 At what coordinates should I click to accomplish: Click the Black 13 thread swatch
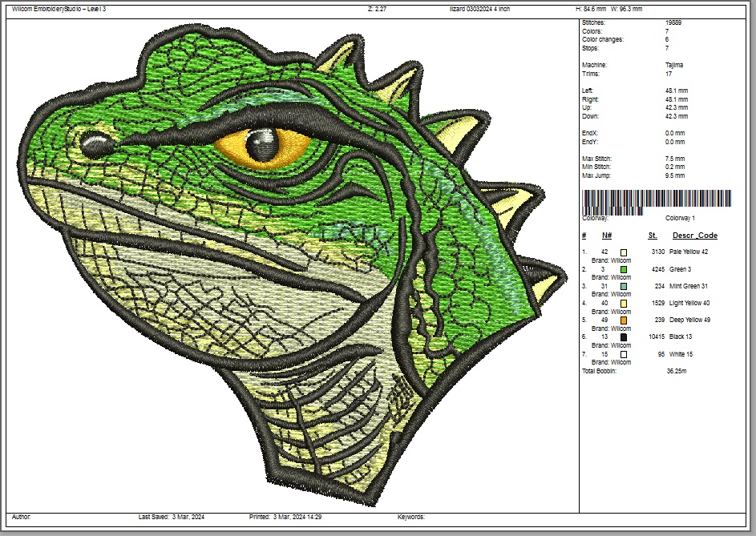(x=624, y=337)
